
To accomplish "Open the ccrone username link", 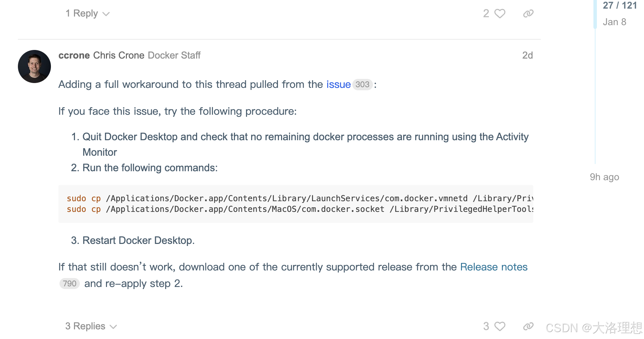I will (x=74, y=55).
